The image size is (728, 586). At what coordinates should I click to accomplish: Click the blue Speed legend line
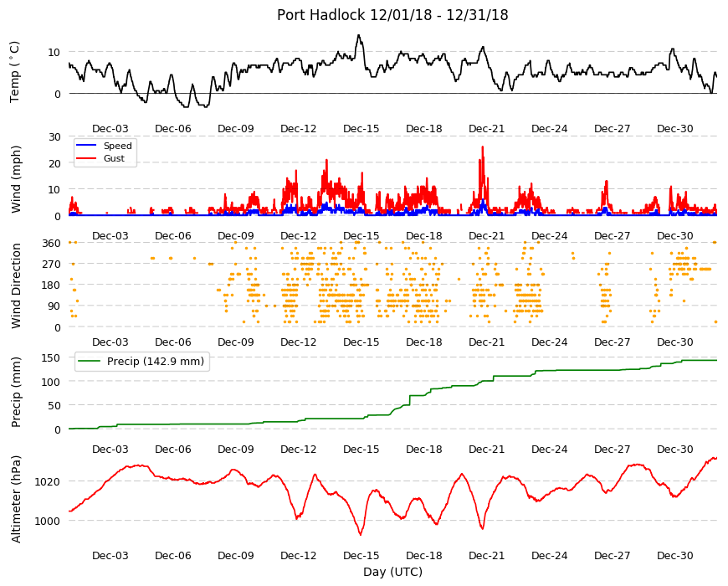click(x=86, y=146)
